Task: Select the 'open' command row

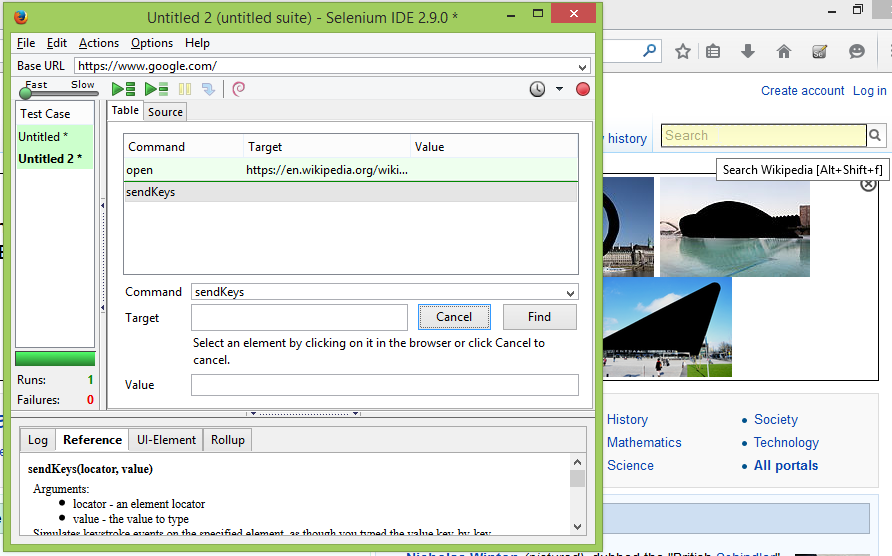Action: click(x=350, y=170)
